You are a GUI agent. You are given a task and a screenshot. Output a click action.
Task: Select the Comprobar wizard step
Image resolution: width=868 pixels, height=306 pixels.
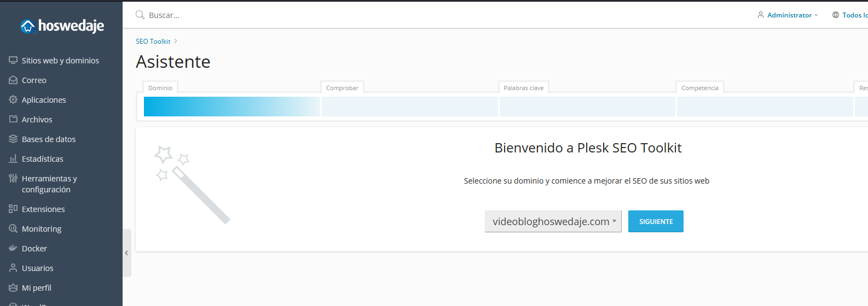pos(342,87)
